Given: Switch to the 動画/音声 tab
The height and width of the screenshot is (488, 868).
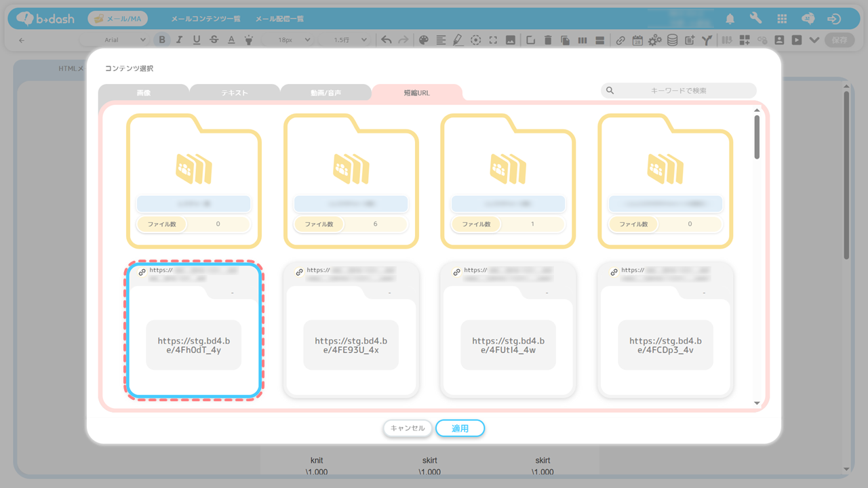Looking at the screenshot, I should click(x=325, y=92).
